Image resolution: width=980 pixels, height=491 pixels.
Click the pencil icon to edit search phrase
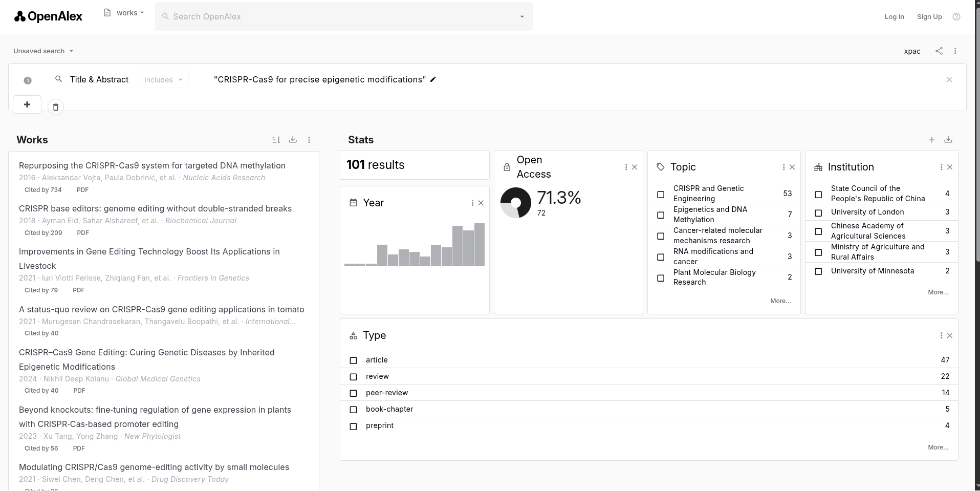[433, 79]
